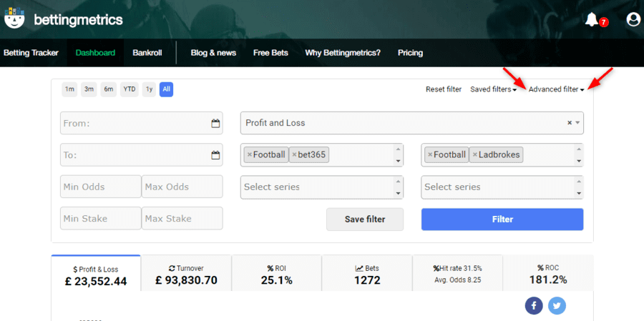Expand the Saved filters dropdown
644x321 pixels.
click(x=493, y=89)
